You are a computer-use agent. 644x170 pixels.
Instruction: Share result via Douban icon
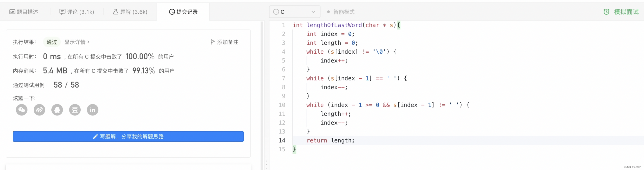[75, 110]
